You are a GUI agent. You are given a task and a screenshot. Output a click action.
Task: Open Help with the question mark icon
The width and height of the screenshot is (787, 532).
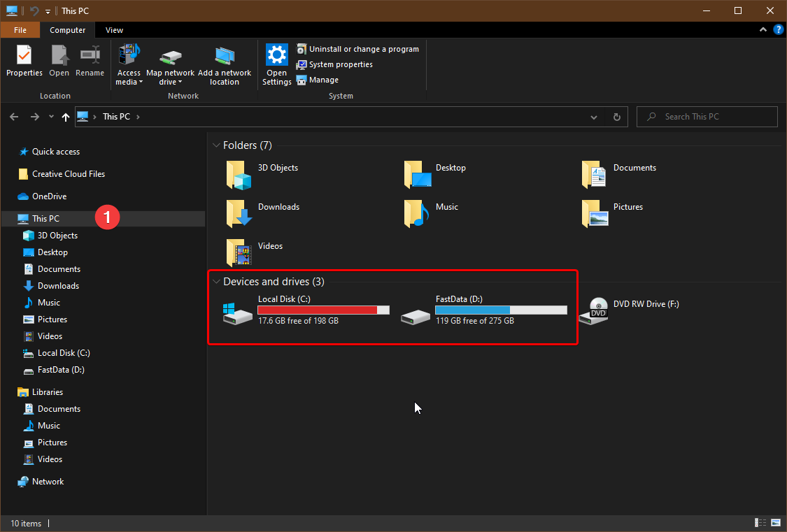point(779,29)
